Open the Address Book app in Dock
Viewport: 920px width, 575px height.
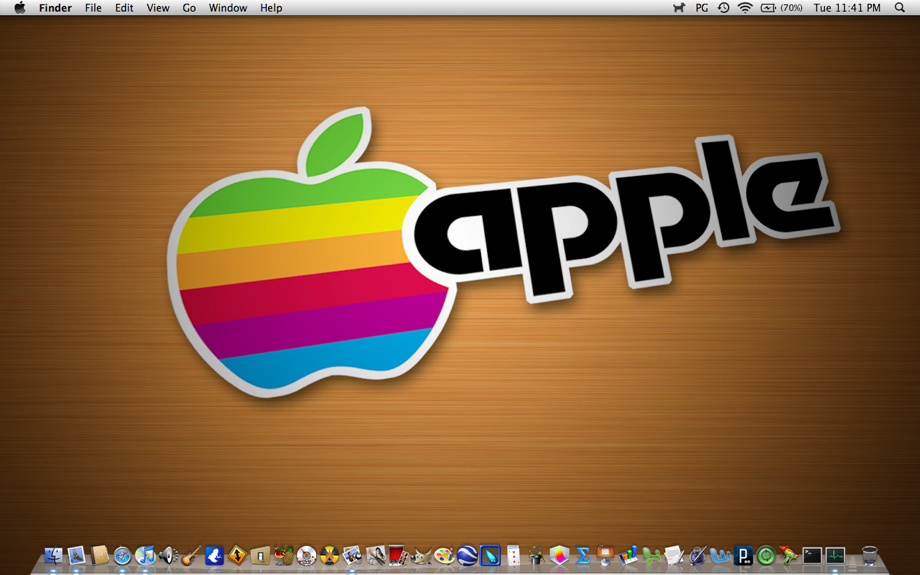click(x=100, y=555)
